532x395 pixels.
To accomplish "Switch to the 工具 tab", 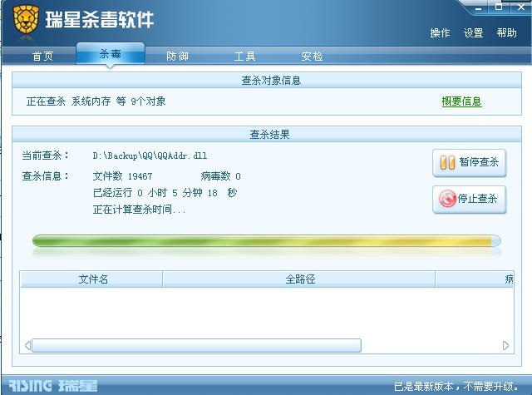I will [244, 56].
